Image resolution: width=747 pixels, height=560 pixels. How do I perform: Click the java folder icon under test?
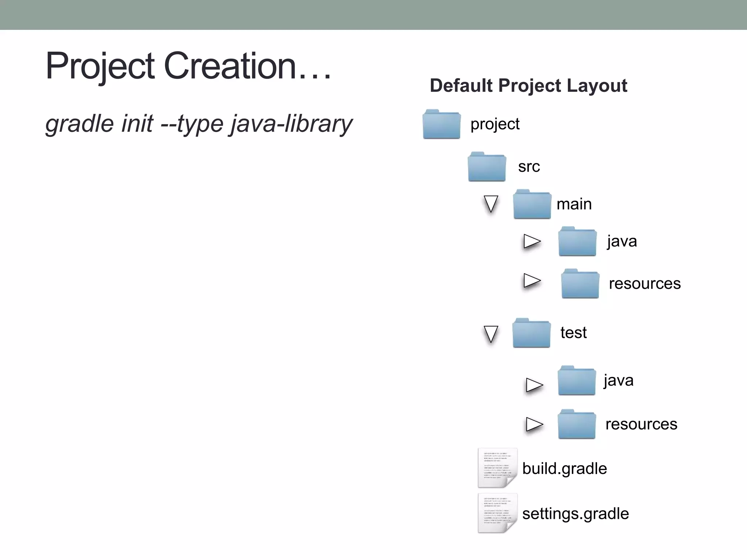point(577,380)
